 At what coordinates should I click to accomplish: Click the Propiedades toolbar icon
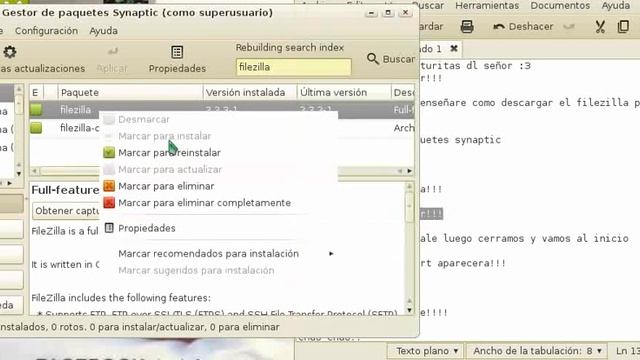(177, 52)
